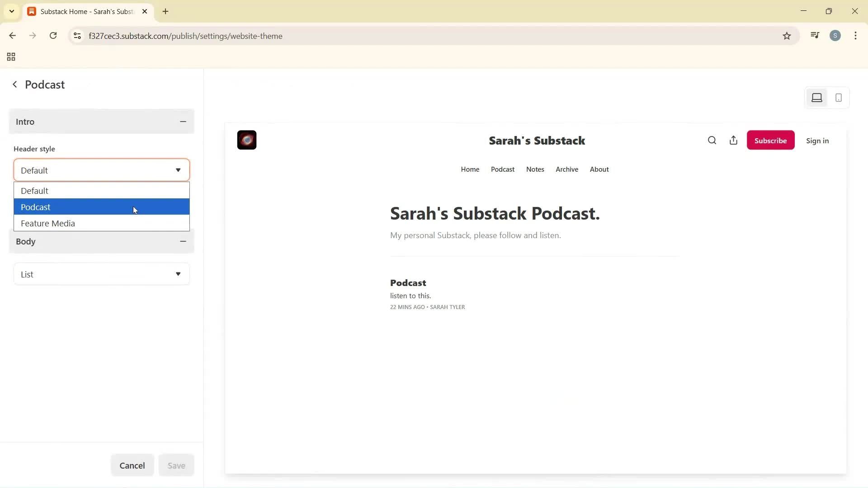Bookmark this page with star icon
The image size is (868, 488).
click(787, 36)
